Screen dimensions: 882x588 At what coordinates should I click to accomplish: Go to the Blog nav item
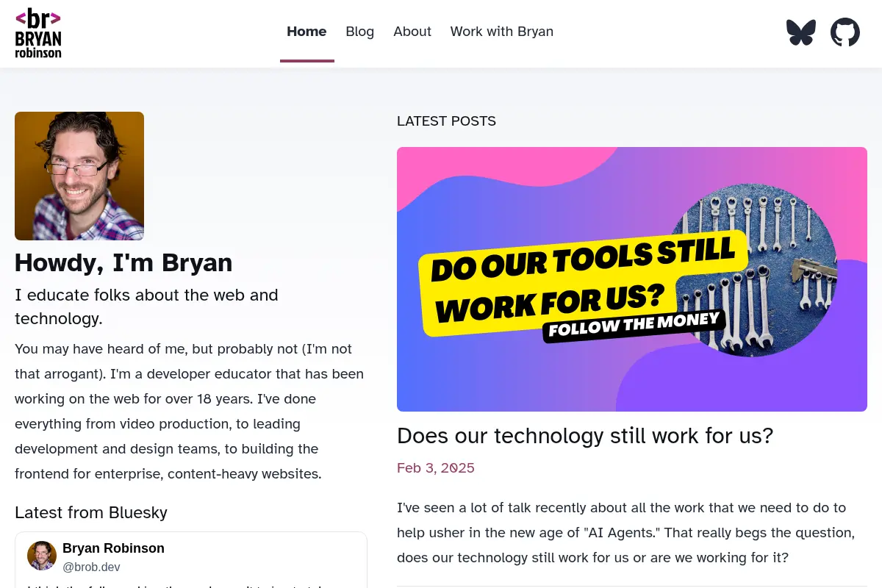point(360,32)
